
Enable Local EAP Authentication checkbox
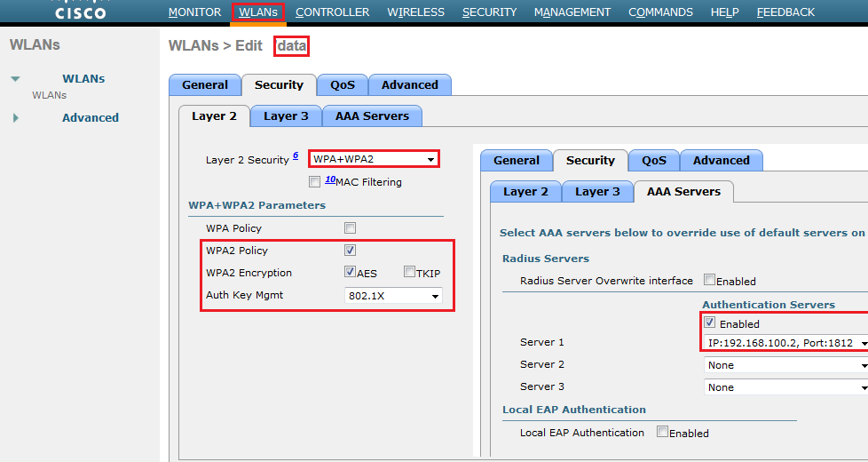[x=662, y=432]
